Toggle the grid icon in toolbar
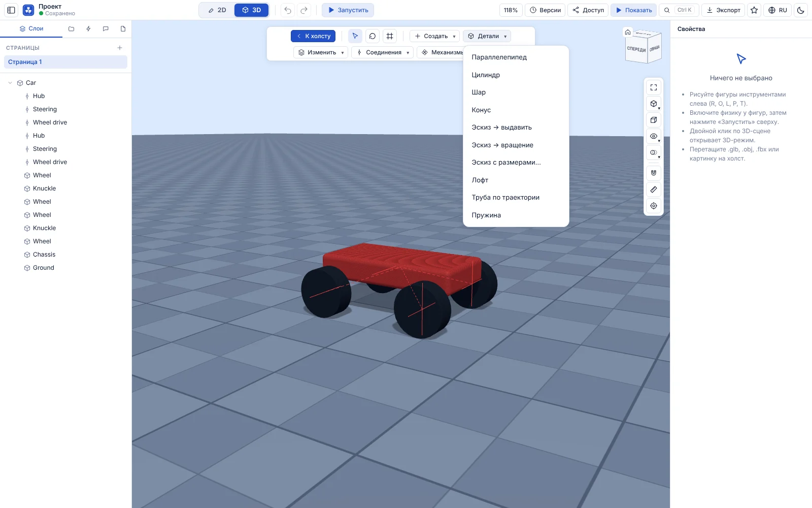This screenshot has height=508, width=812. click(x=390, y=36)
